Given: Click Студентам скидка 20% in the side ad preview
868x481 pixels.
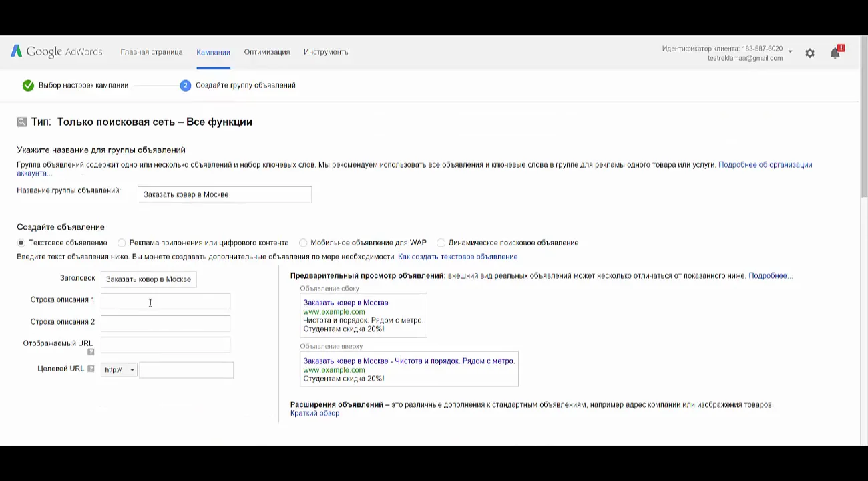Looking at the screenshot, I should pos(344,329).
